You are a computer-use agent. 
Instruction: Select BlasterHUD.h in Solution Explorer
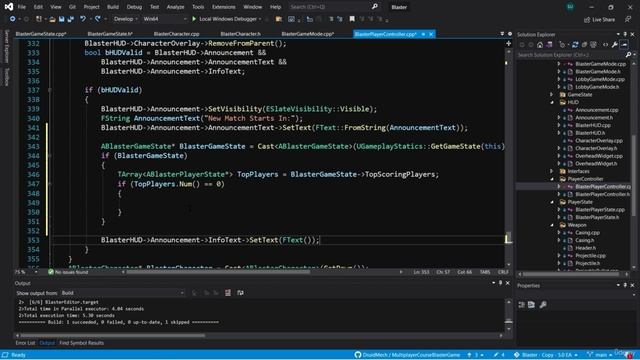(590, 133)
